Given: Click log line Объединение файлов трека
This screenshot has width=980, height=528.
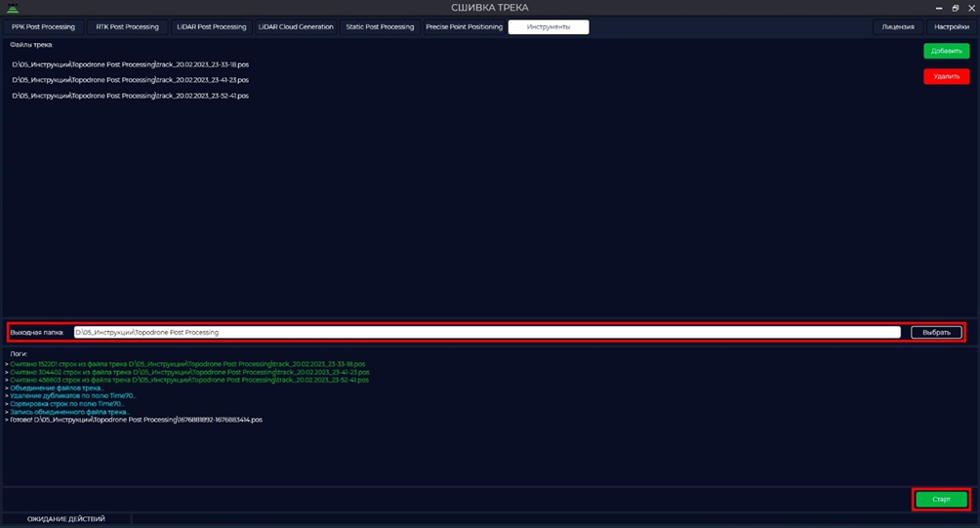Looking at the screenshot, I should click(x=55, y=388).
